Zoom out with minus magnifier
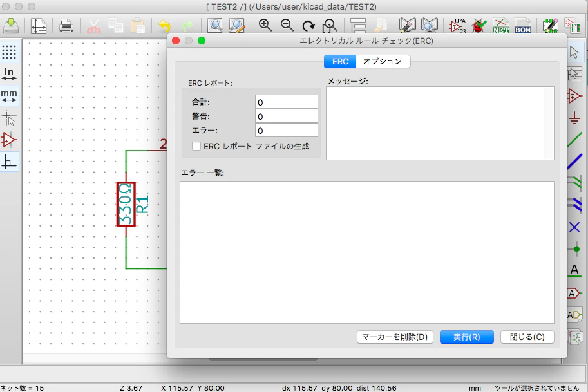The image size is (588, 392). click(287, 26)
